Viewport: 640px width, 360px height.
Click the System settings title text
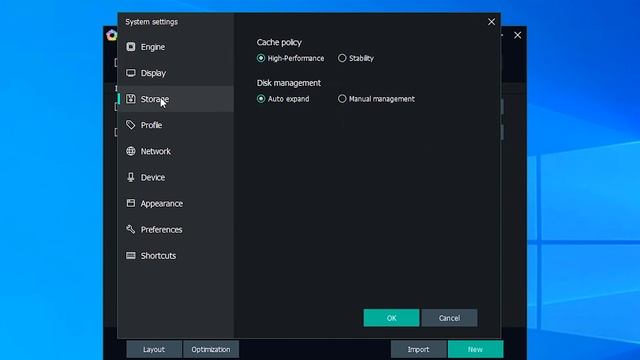151,22
